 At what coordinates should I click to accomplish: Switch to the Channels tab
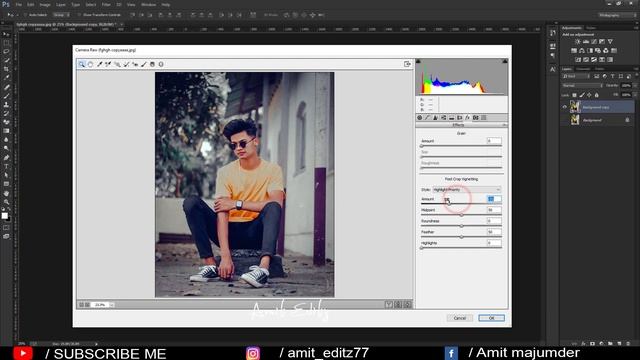coord(582,69)
